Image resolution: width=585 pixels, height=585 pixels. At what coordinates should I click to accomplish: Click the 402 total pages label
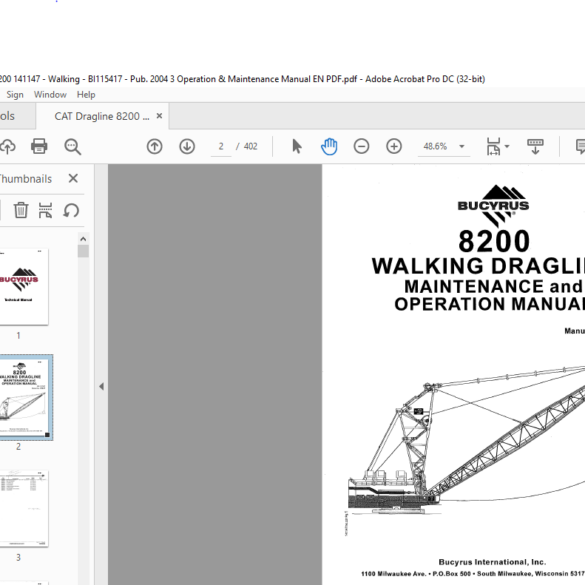(250, 146)
